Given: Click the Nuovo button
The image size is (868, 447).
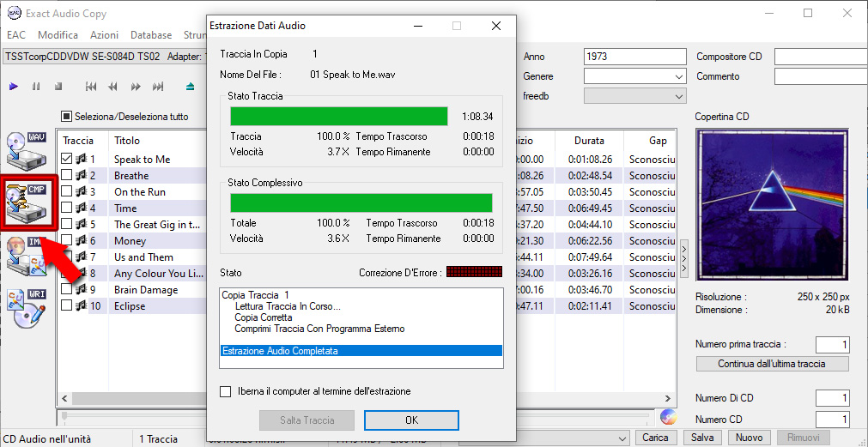Looking at the screenshot, I should coord(749,438).
